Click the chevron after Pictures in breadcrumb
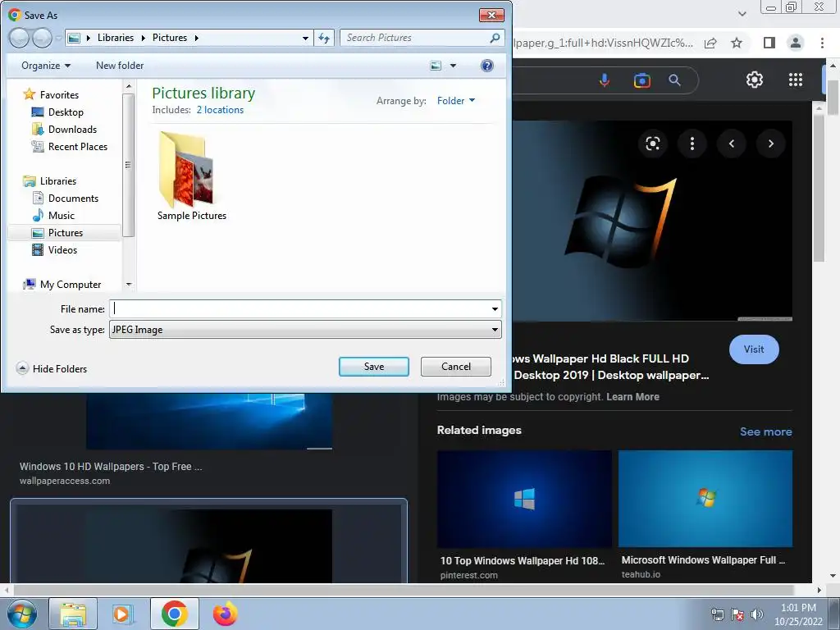 tap(197, 38)
